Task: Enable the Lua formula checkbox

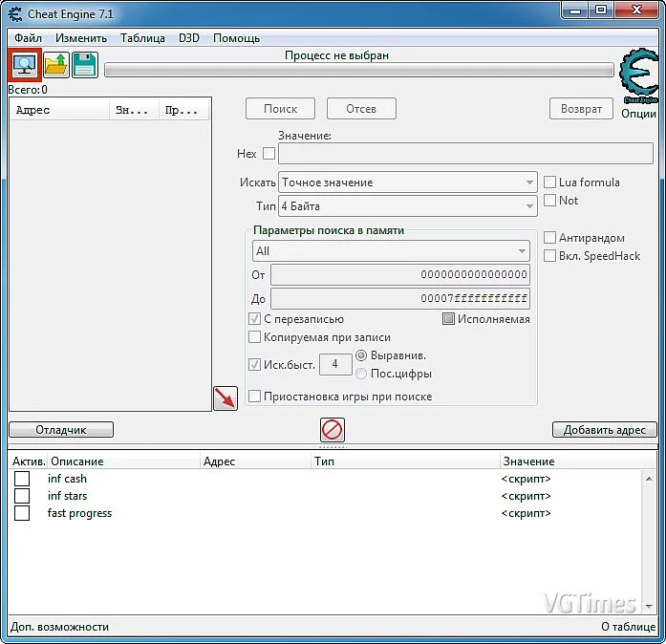Action: 549,182
